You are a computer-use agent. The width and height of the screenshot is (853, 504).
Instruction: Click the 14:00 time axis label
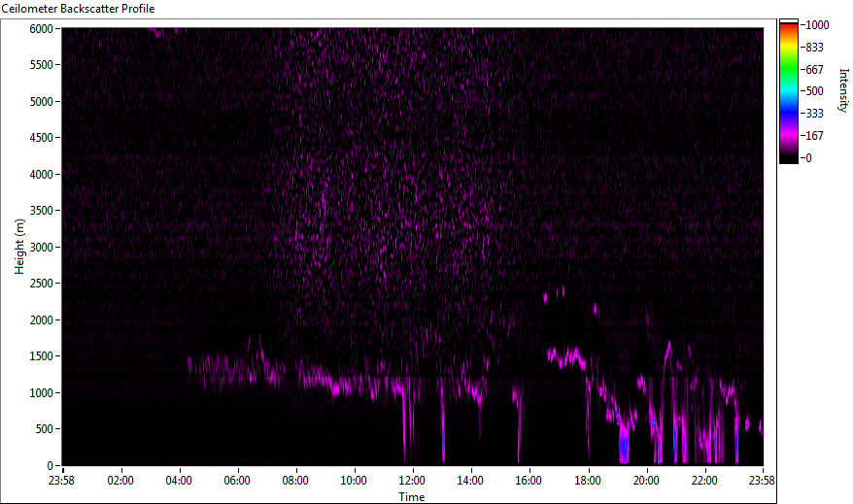[470, 480]
